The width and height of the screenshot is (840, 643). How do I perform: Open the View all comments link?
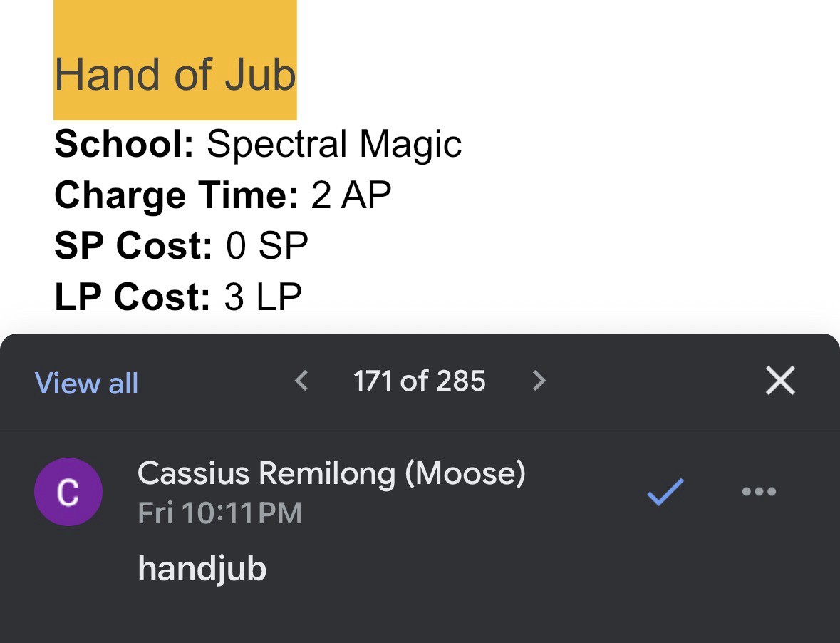click(x=86, y=384)
